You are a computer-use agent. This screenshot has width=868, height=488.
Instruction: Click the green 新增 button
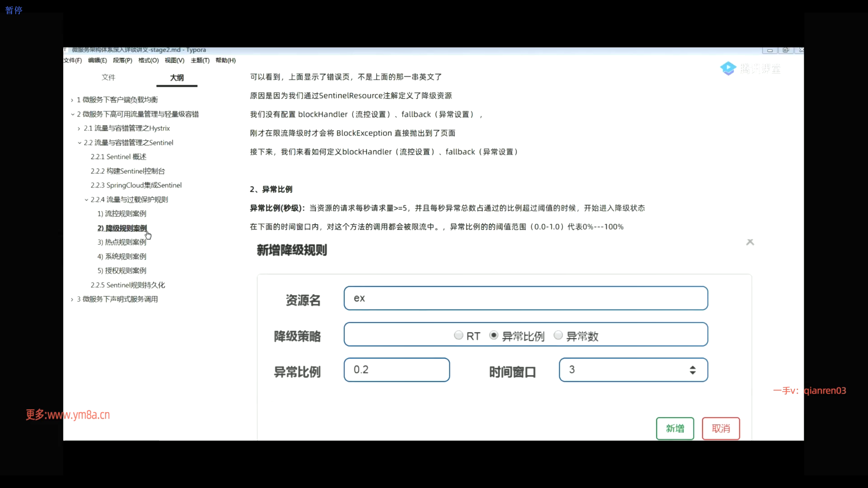tap(675, 428)
